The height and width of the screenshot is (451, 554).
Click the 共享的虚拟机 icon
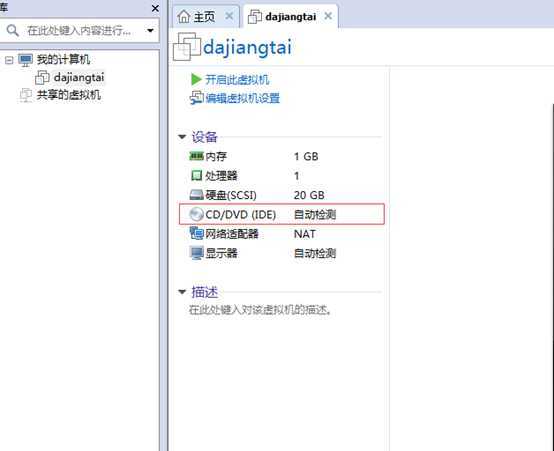pos(25,95)
